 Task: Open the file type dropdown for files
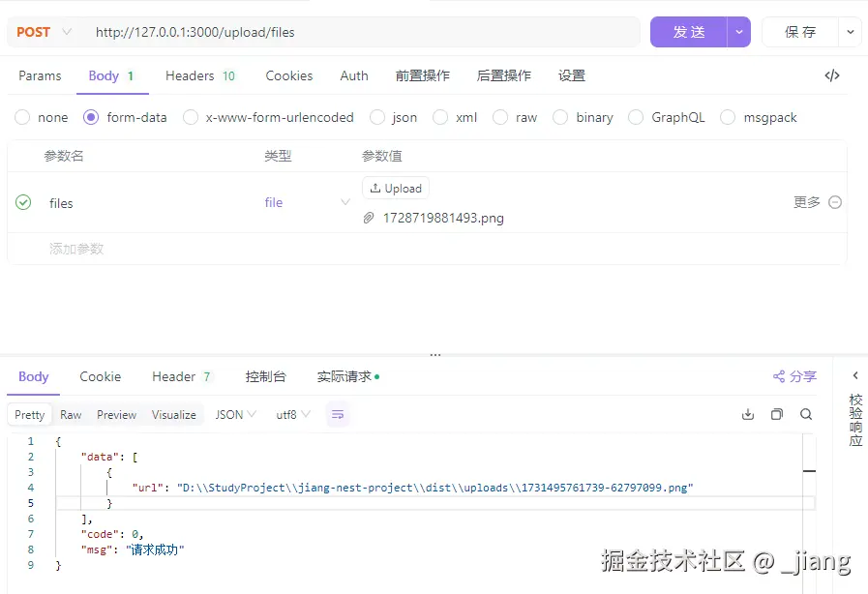345,202
